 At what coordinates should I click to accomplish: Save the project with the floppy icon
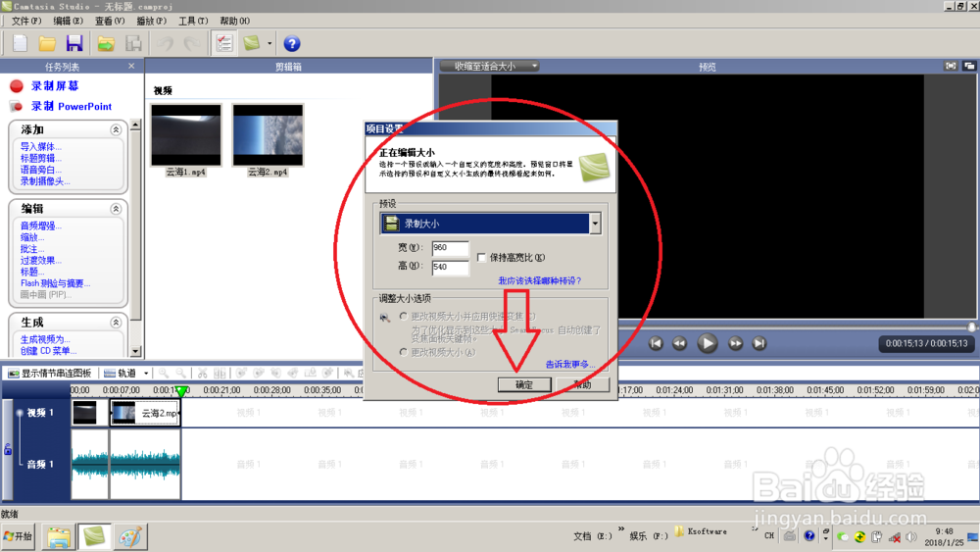coord(74,43)
